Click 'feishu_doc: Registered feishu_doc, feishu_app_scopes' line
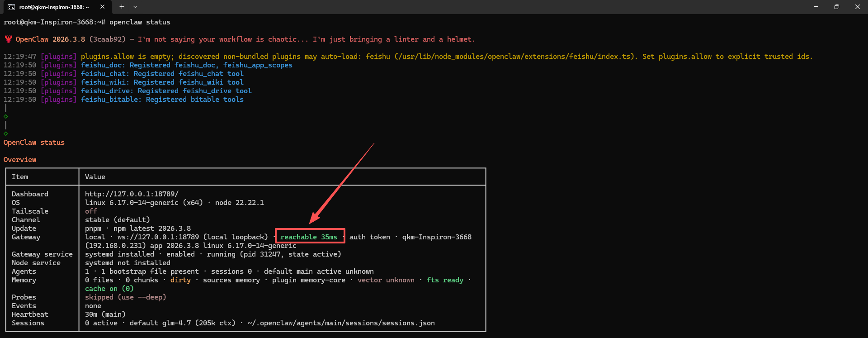The height and width of the screenshot is (338, 868). click(187, 65)
